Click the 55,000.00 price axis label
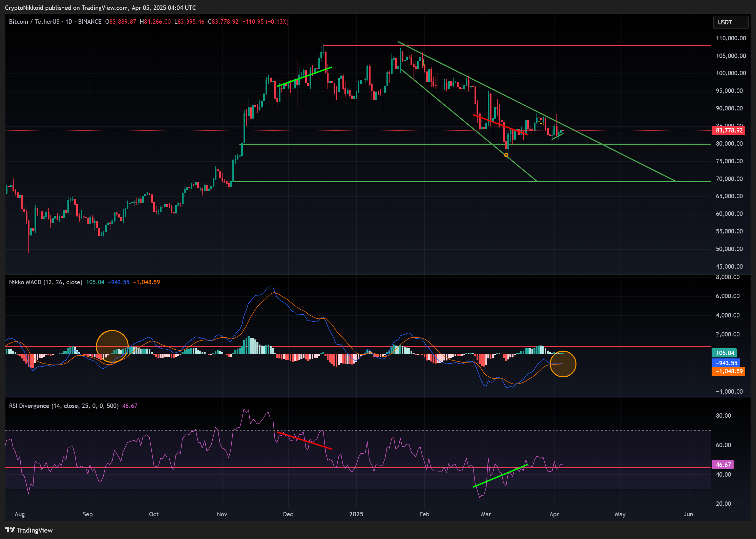 point(729,231)
